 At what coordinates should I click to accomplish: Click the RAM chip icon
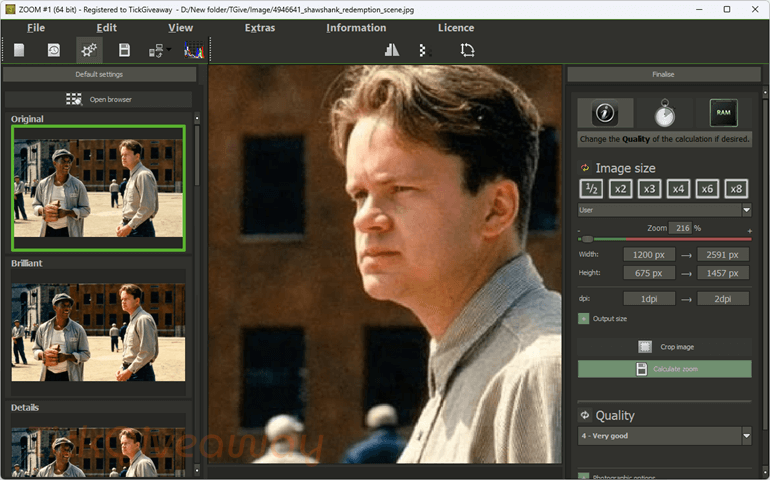pos(723,113)
